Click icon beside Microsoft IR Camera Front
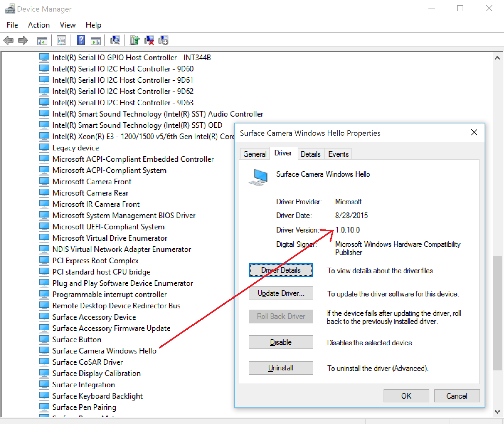The width and height of the screenshot is (504, 424). tap(44, 204)
